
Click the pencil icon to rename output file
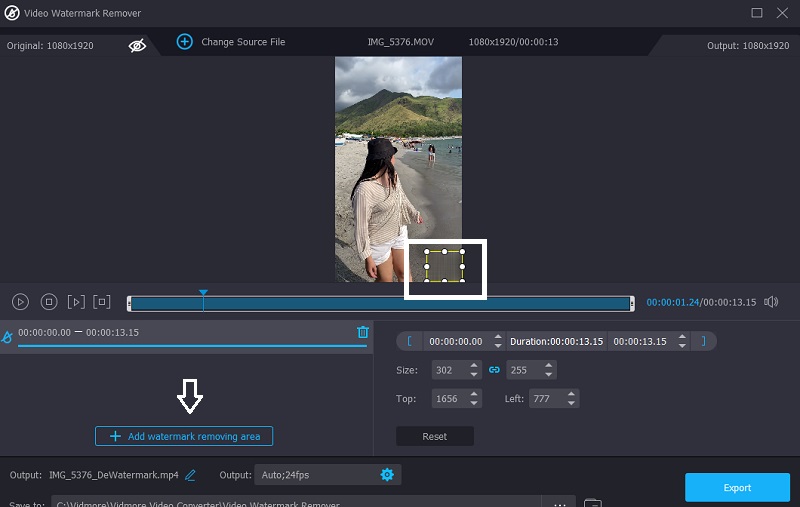190,474
